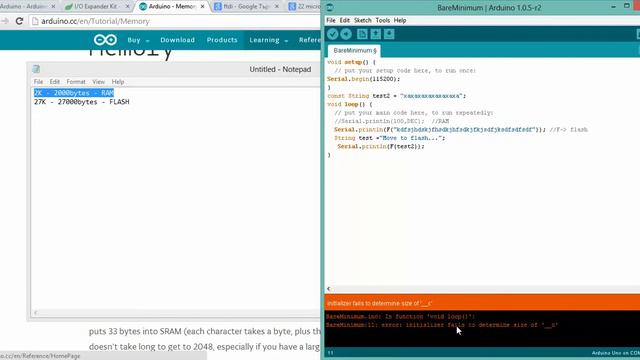Viewport: 640px width, 360px height.
Task: Click the Arduino IDE title bar icon
Action: click(x=330, y=7)
